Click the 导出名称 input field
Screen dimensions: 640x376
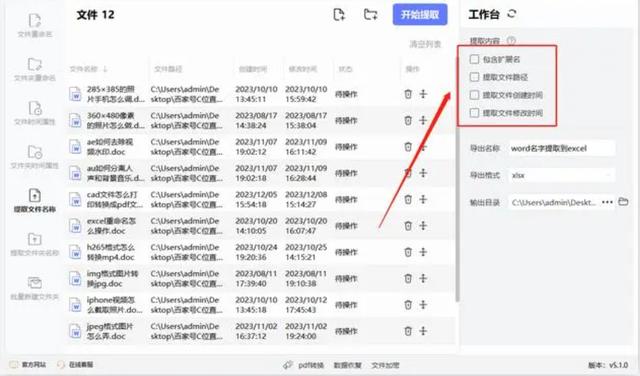pos(562,148)
